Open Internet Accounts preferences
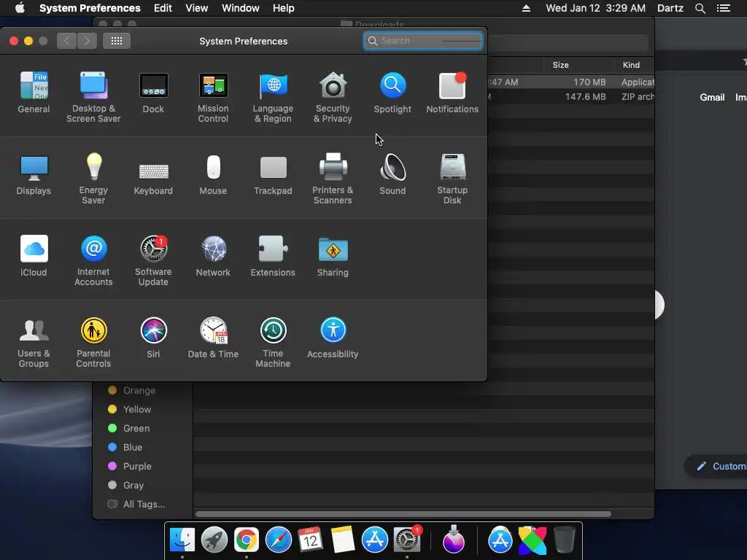The width and height of the screenshot is (747, 560). 93,260
